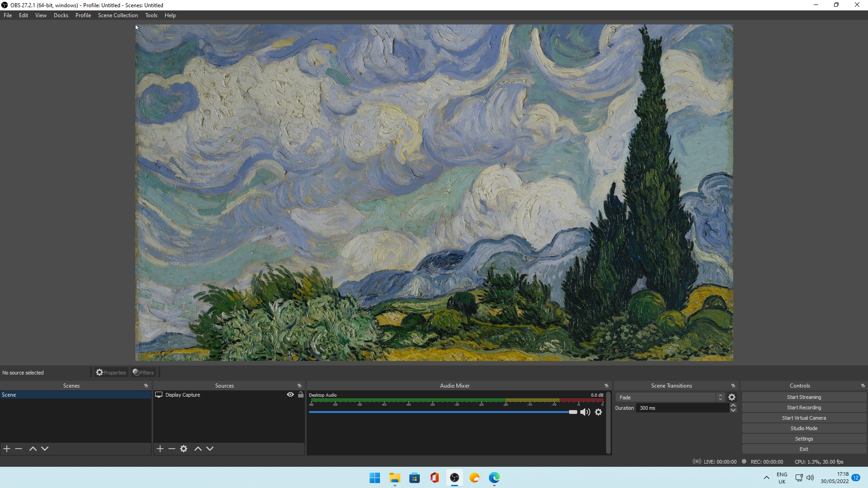Move scene up arrow in Scenes panel
Screen dimensions: 868x488
tap(33, 449)
